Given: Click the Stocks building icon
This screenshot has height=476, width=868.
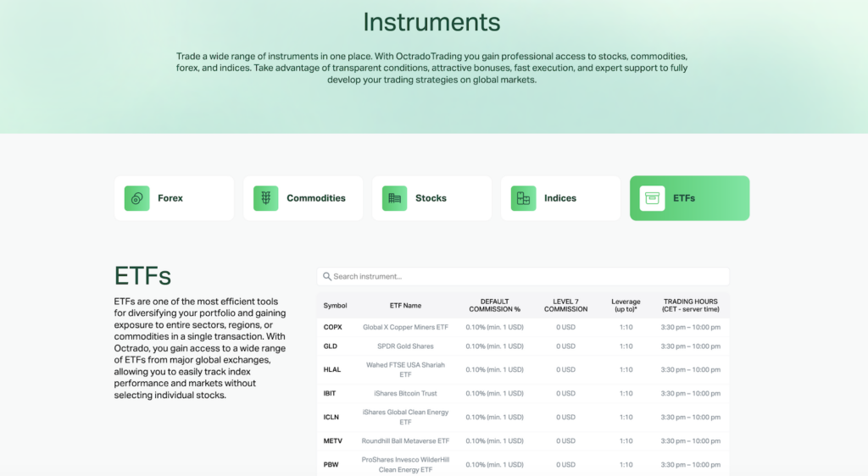Looking at the screenshot, I should 395,198.
